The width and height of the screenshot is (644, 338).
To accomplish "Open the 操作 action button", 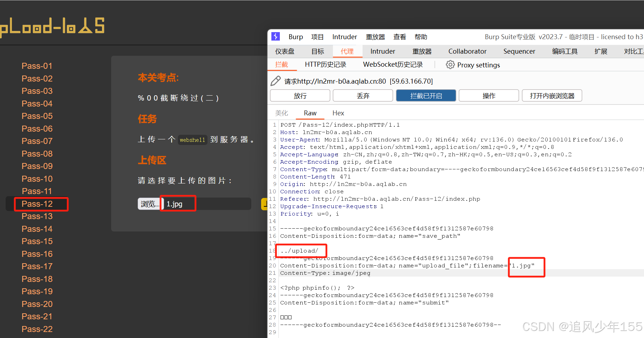I will pos(489,96).
